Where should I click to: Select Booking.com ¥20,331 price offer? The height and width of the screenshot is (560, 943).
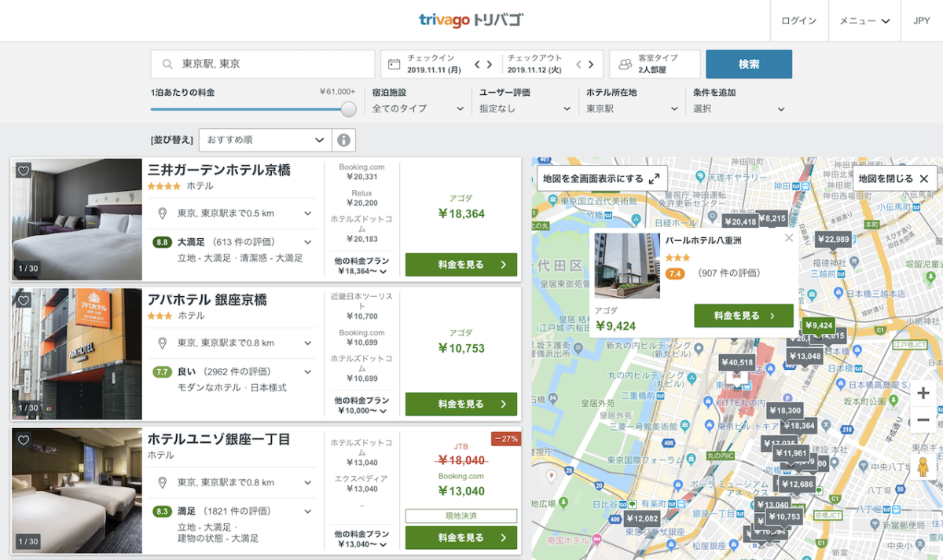[361, 172]
